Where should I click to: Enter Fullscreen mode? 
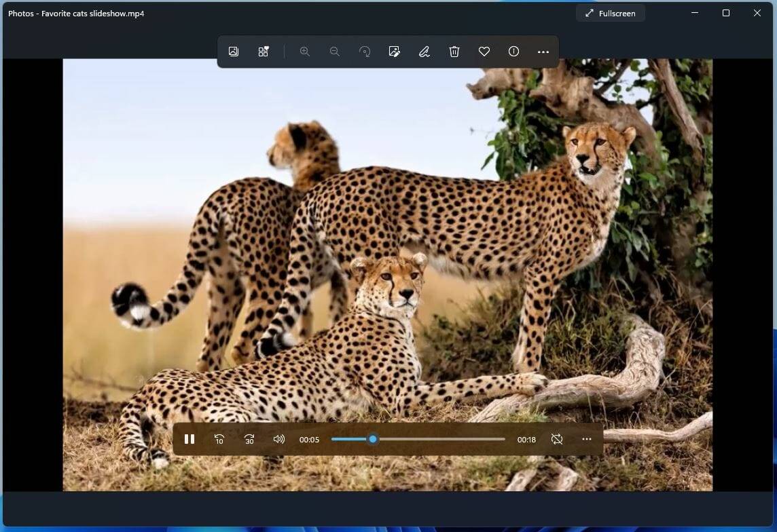pyautogui.click(x=609, y=12)
